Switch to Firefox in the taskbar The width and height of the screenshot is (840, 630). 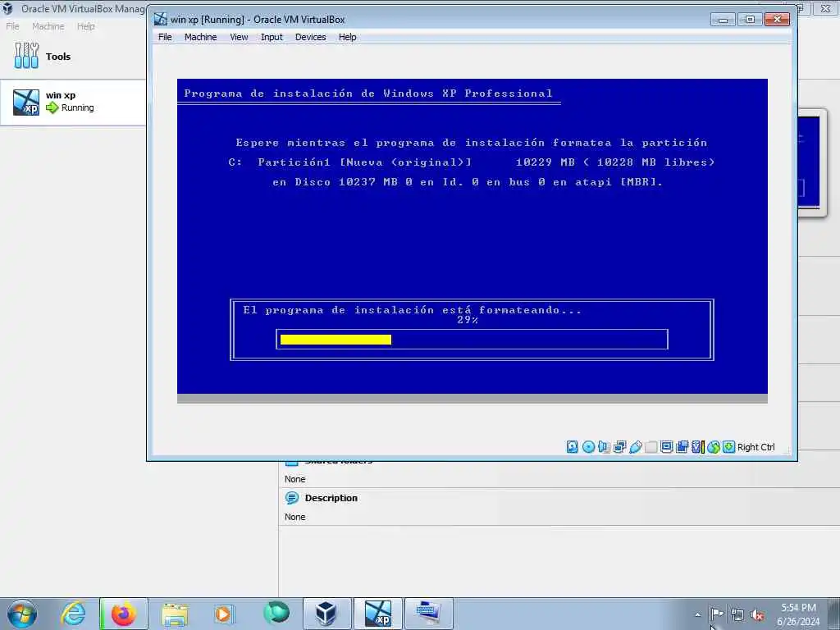[x=124, y=614]
